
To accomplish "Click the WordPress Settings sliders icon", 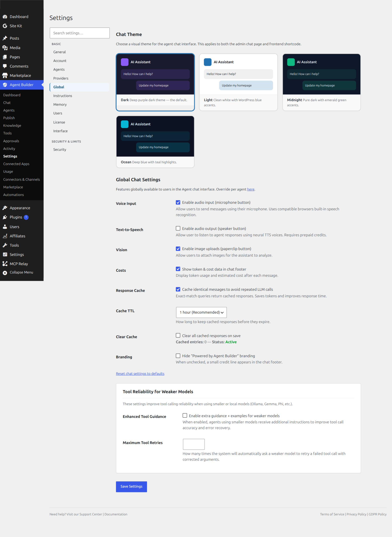I will [5, 254].
